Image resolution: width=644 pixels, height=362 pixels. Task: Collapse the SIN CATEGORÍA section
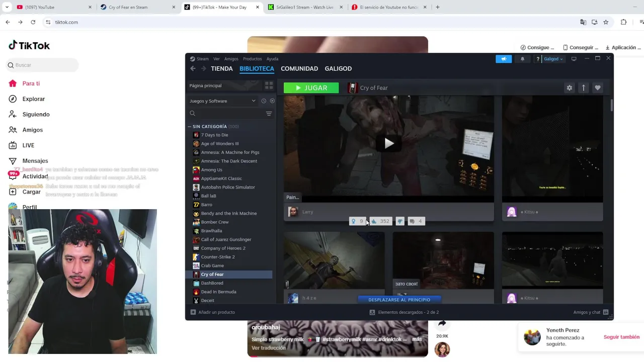tap(189, 126)
